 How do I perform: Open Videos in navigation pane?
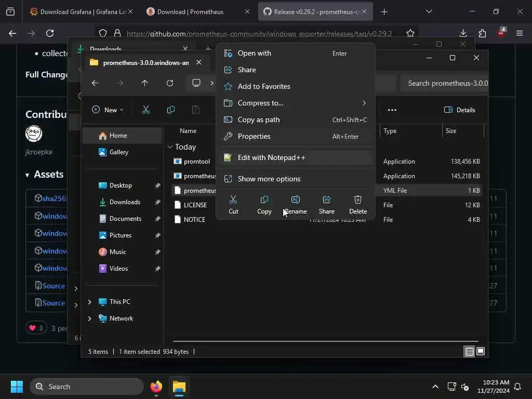point(123,269)
